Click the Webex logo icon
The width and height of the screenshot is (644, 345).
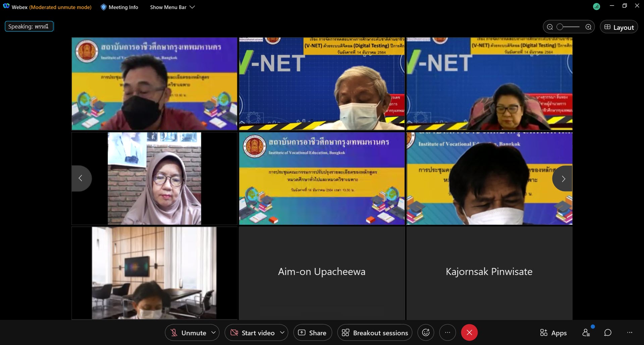tap(6, 6)
